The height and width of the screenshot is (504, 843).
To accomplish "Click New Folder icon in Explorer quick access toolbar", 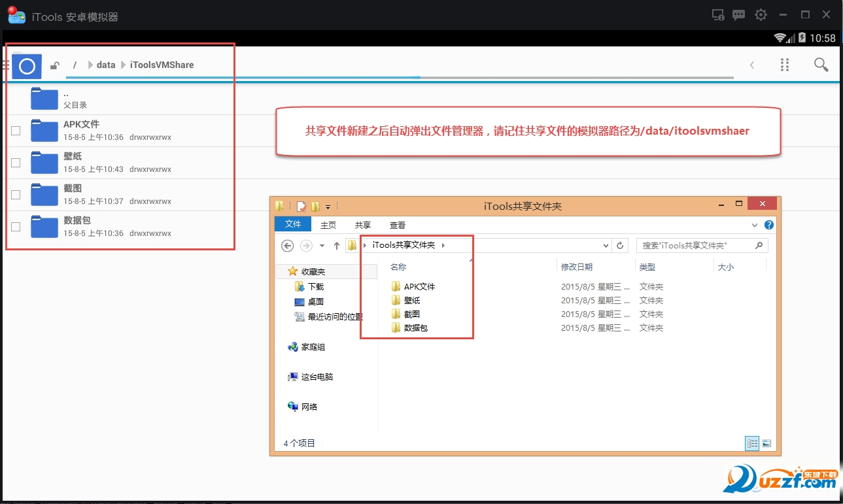I will pos(316,206).
